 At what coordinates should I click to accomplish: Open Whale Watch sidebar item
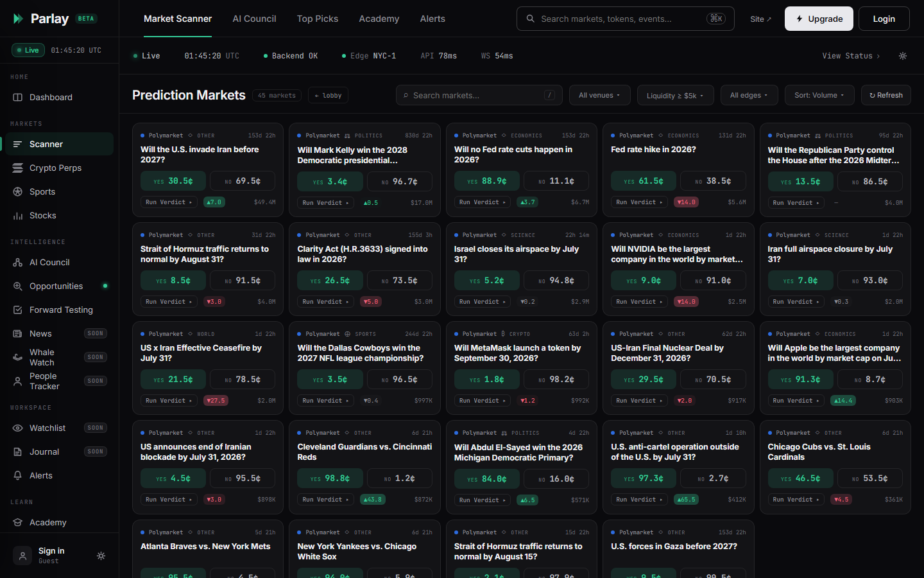(59, 357)
